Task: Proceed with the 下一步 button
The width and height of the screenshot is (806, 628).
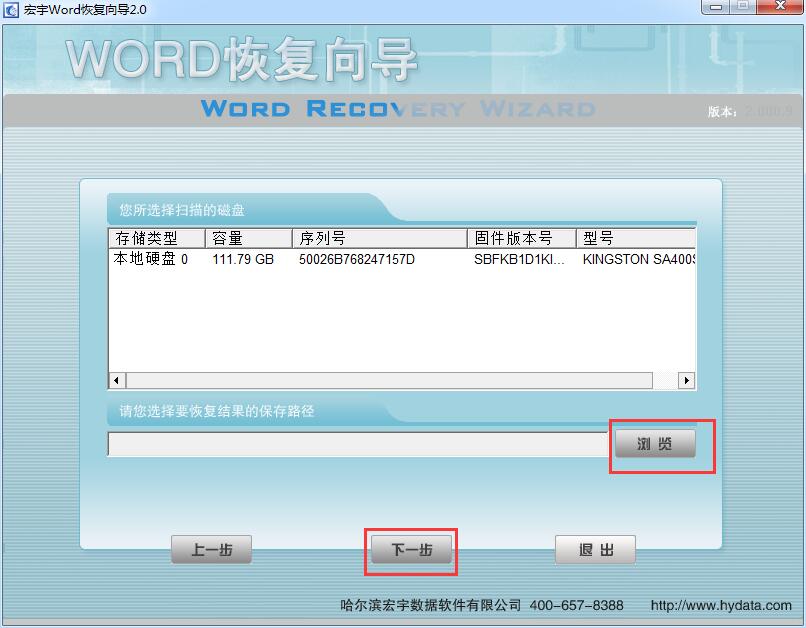Action: tap(411, 550)
